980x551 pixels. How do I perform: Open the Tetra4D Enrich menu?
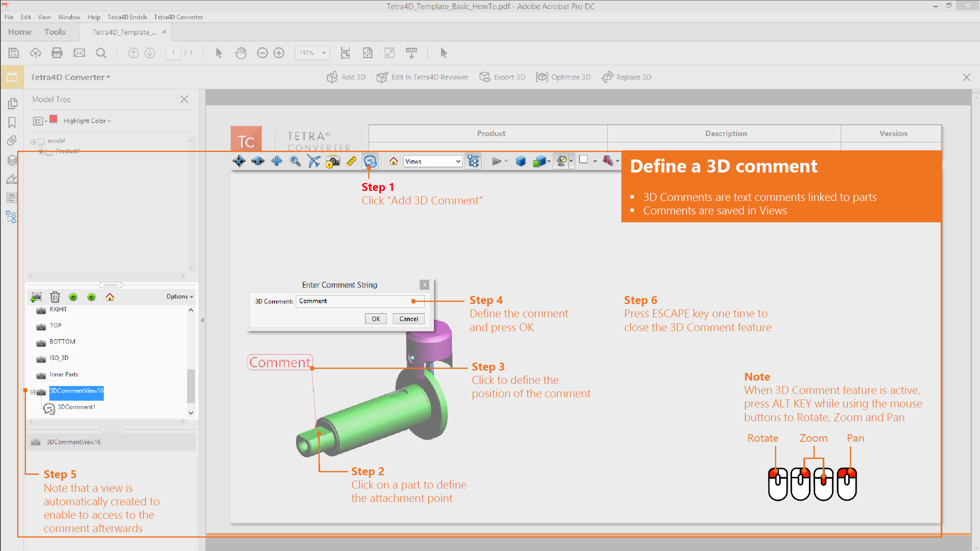coord(127,17)
